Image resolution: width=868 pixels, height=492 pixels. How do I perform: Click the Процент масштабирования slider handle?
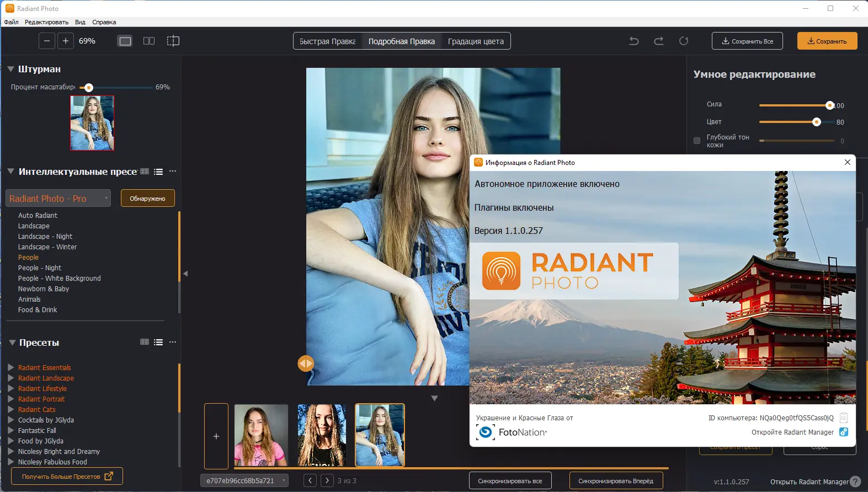click(89, 87)
